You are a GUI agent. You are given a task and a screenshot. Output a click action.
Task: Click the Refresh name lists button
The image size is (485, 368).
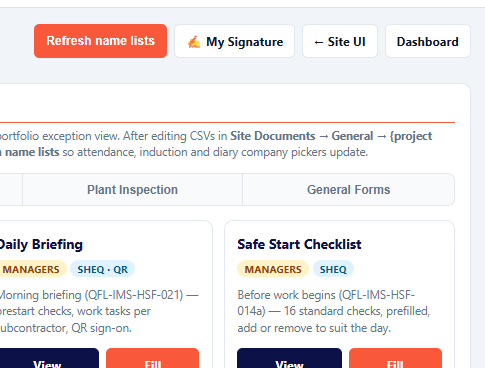pos(100,41)
